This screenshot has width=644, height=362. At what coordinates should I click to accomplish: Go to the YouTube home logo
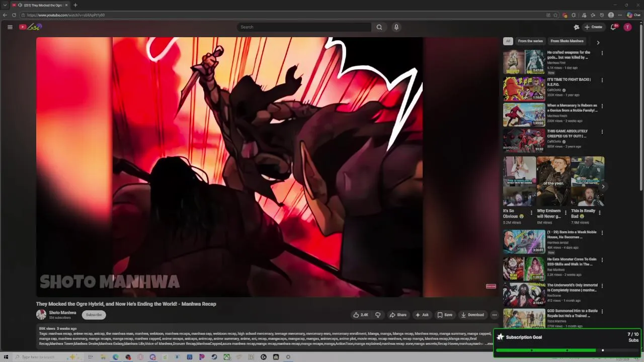pos(30,27)
